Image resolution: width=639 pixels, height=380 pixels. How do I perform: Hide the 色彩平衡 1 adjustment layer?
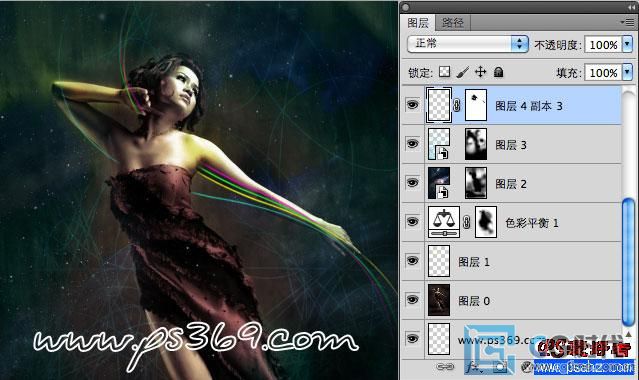point(412,222)
